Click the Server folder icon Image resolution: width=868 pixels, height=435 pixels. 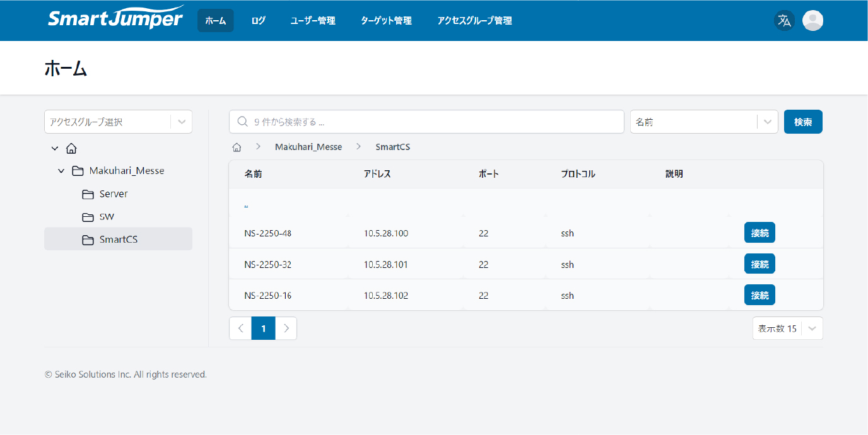pos(88,194)
